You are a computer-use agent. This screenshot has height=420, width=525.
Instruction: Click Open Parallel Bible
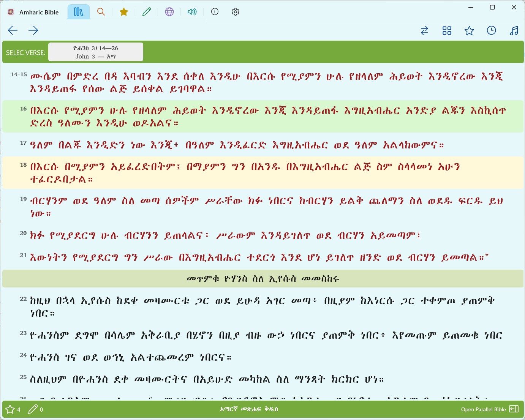490,409
